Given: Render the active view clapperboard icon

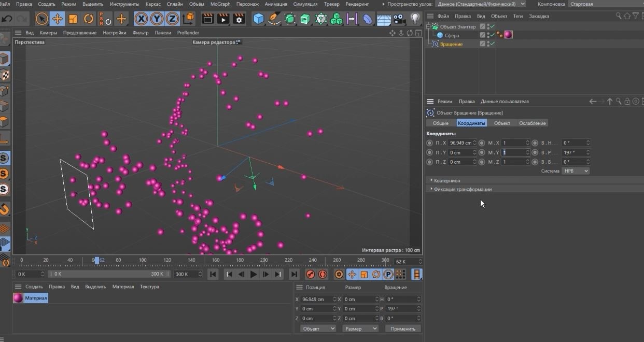Looking at the screenshot, I should [x=207, y=19].
